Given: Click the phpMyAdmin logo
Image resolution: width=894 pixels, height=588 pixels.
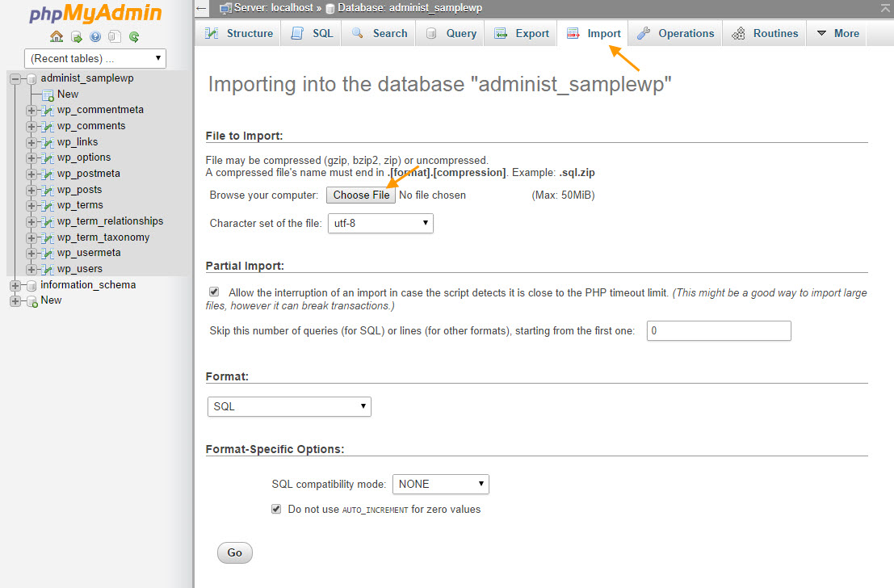Looking at the screenshot, I should (95, 13).
